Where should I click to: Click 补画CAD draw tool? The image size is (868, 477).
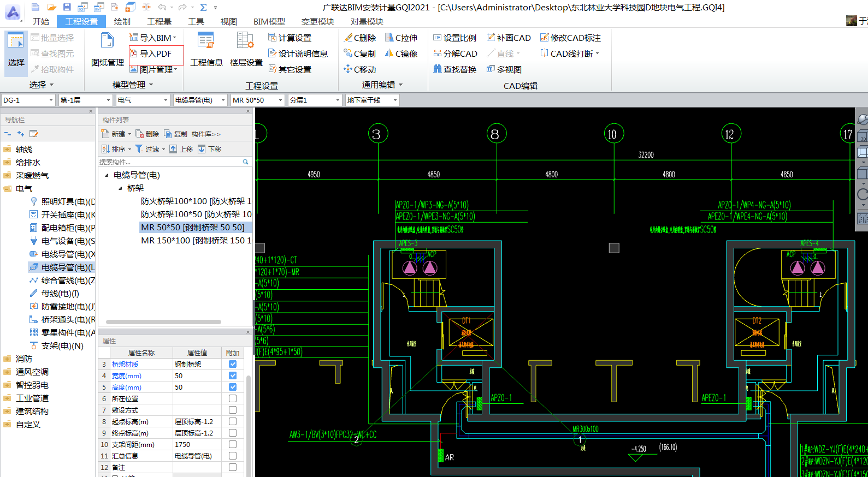(x=509, y=38)
